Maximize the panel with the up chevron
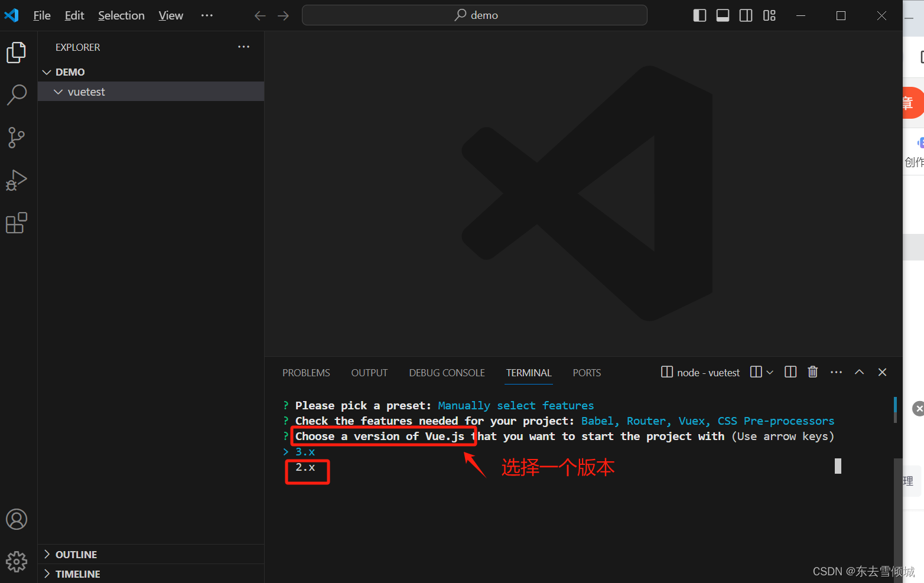The image size is (924, 583). coord(859,372)
